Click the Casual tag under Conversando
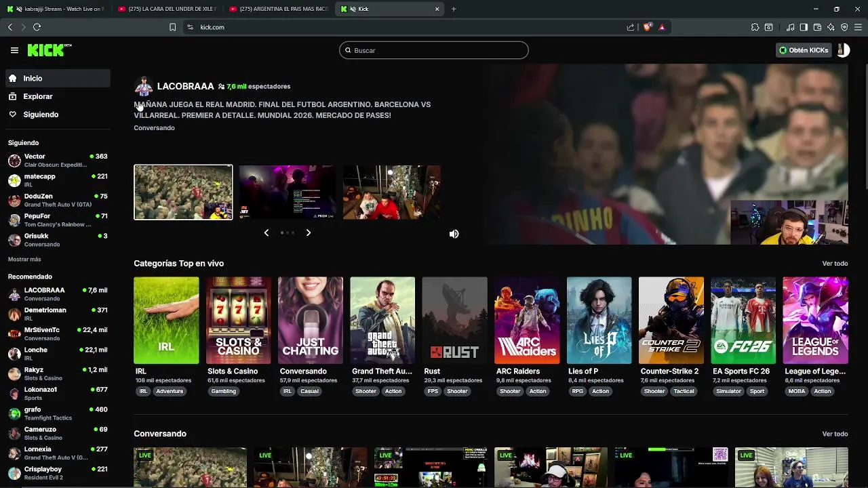 point(309,391)
